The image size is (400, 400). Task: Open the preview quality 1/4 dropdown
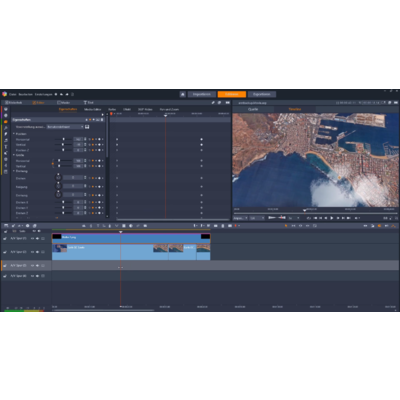[257, 218]
